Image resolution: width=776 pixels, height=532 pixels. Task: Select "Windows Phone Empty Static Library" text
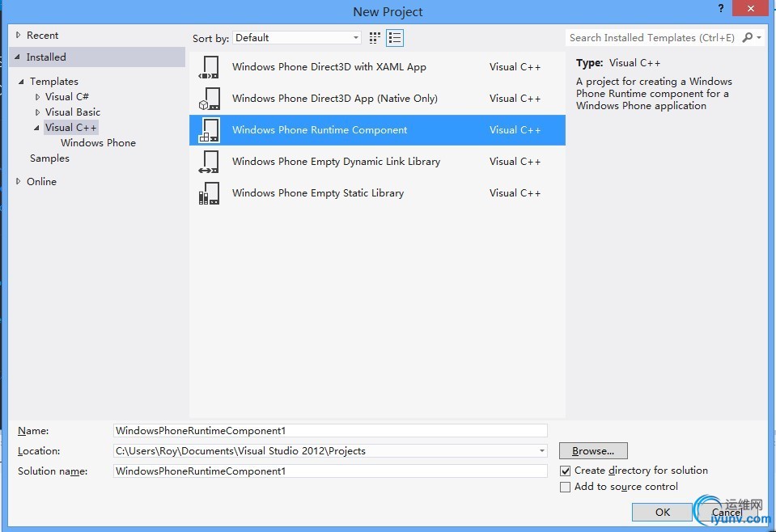(318, 193)
